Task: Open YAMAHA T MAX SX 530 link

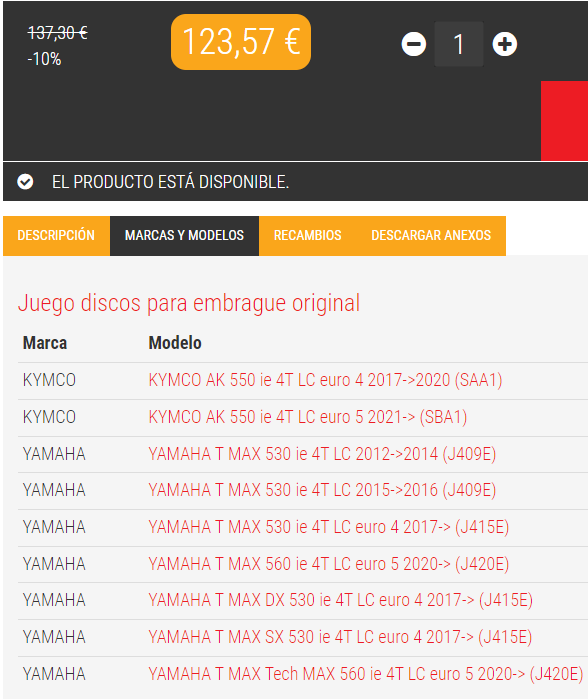Action: [340, 637]
